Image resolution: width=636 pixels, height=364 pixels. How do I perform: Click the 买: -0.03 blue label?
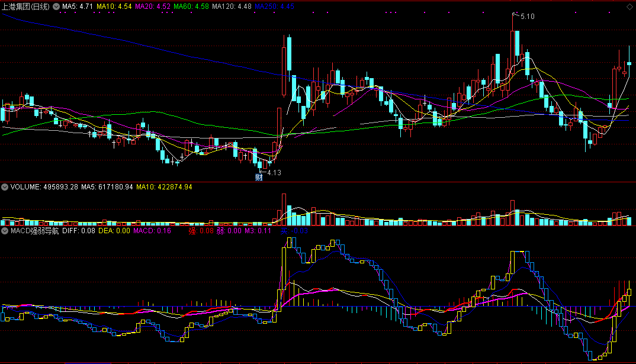click(294, 231)
